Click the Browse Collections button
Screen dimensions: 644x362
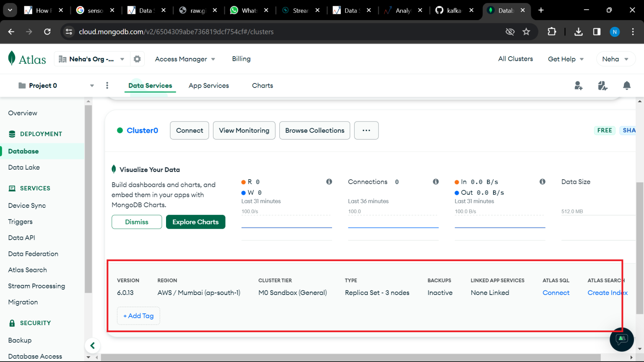[x=314, y=130]
